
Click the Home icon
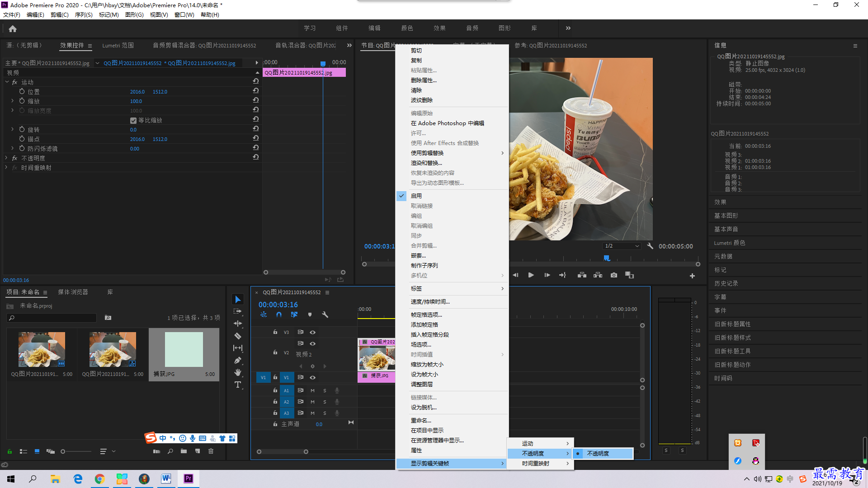pyautogui.click(x=13, y=28)
